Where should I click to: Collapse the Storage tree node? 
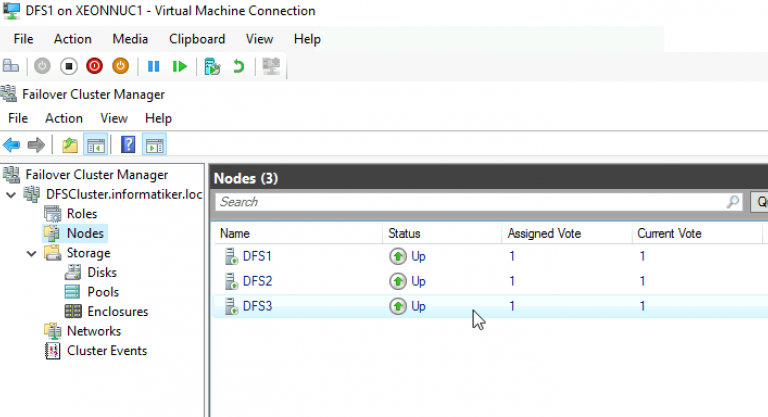tap(31, 253)
